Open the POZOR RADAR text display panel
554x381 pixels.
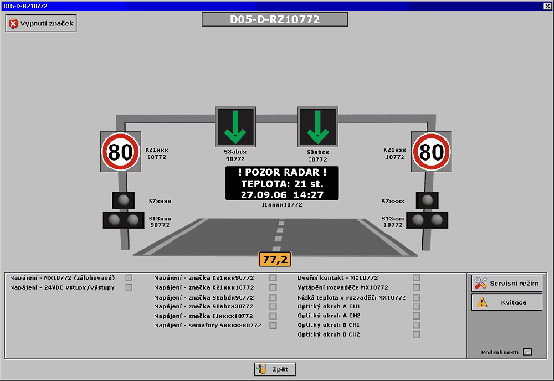[282, 183]
